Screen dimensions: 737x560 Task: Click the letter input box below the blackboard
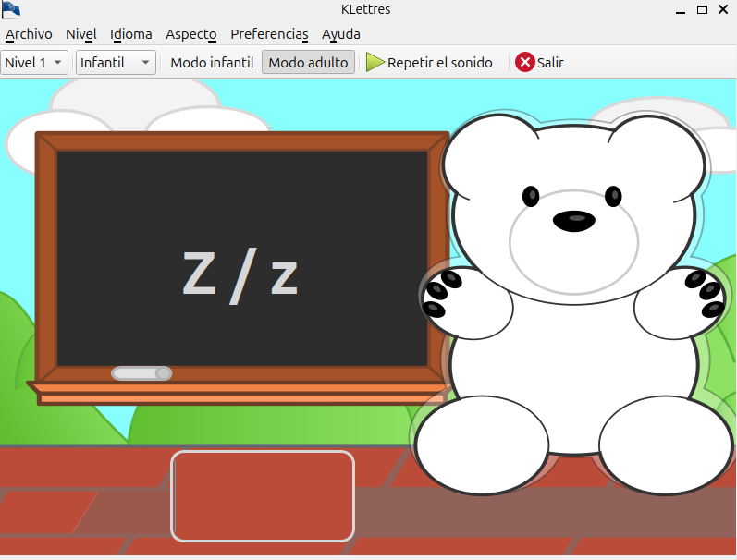pos(263,495)
